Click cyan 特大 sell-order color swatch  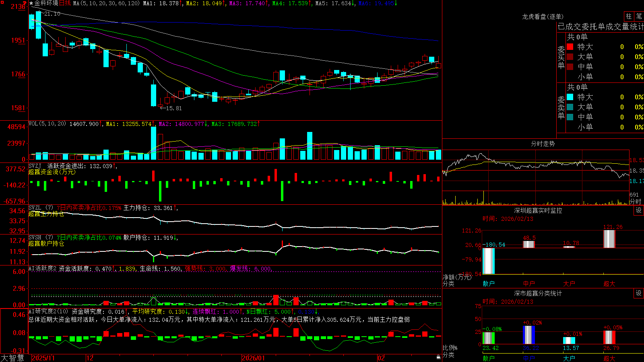(570, 97)
